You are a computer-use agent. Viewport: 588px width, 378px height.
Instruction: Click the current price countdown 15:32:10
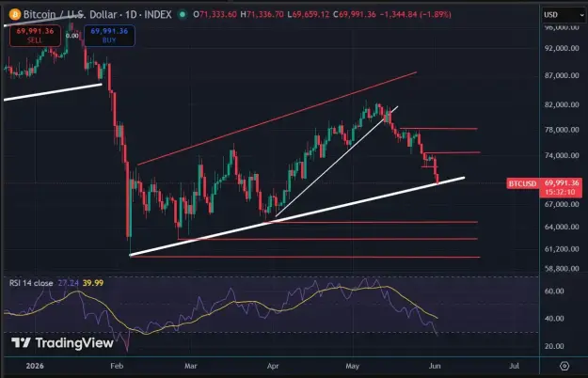pyautogui.click(x=561, y=192)
